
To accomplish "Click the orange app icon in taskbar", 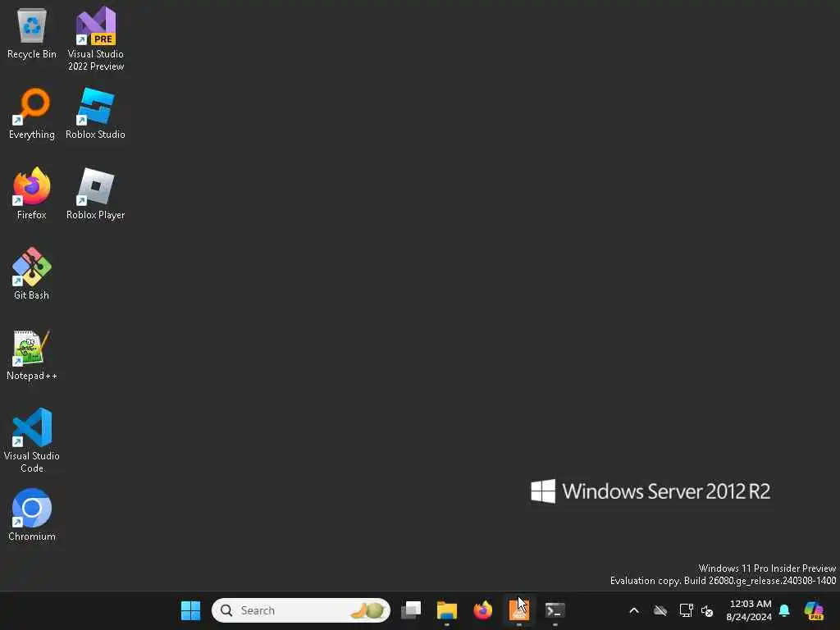I will pos(518,610).
